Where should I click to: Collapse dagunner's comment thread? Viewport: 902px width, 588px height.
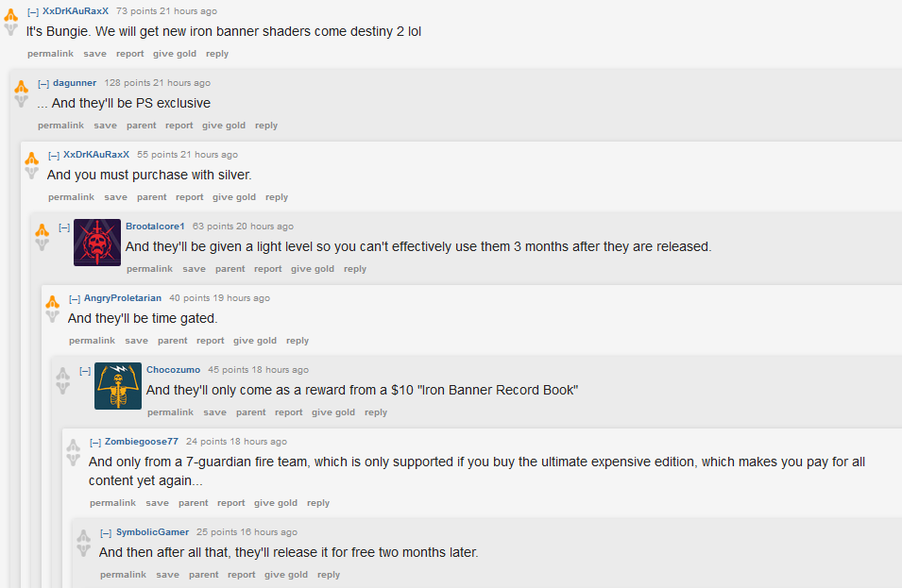43,83
